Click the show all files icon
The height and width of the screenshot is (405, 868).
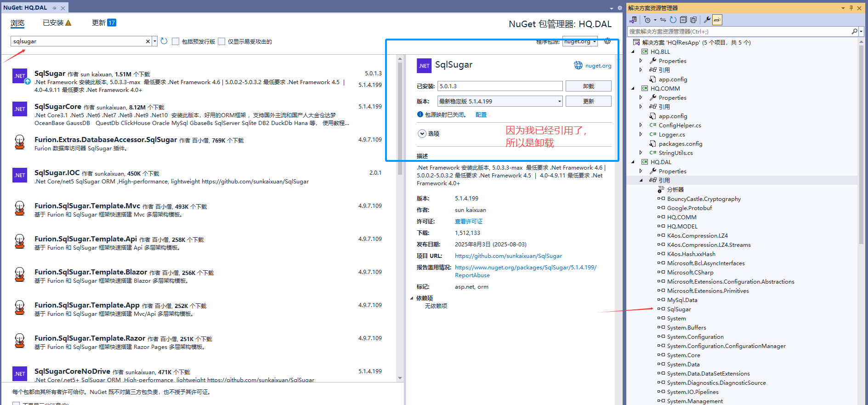coord(693,20)
